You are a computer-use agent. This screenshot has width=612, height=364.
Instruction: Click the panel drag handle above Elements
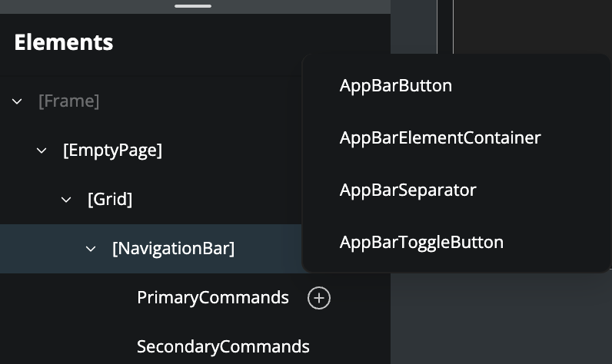(x=193, y=6)
